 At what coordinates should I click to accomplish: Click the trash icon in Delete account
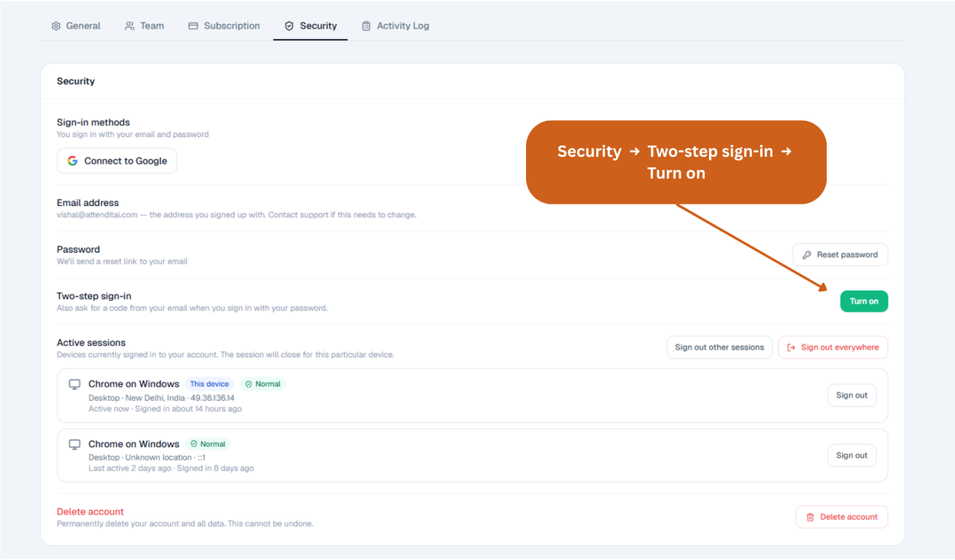click(x=810, y=517)
